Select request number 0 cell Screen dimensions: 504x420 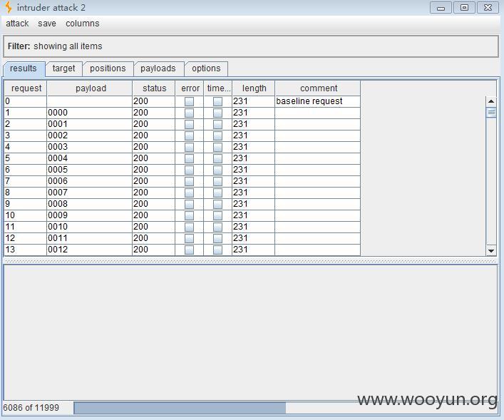[26, 101]
